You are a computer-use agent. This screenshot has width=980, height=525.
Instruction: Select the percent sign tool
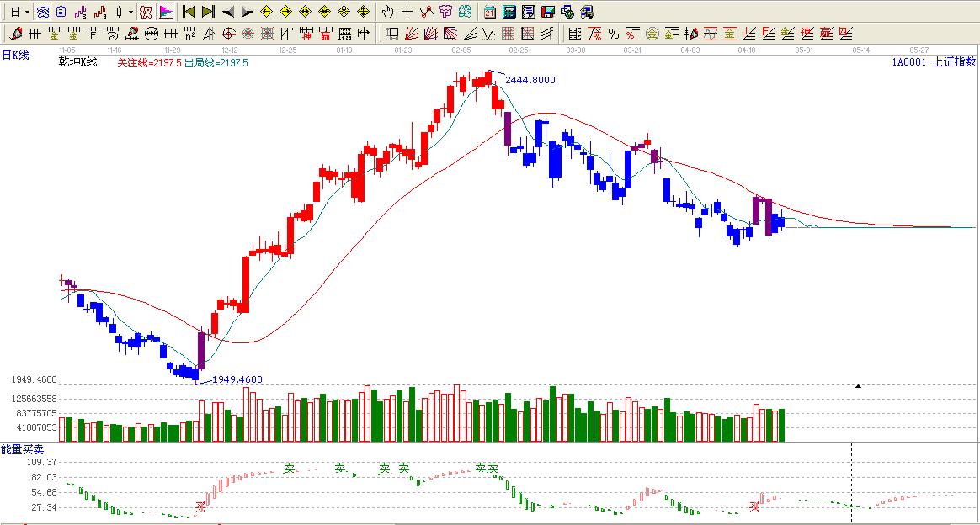[613, 34]
